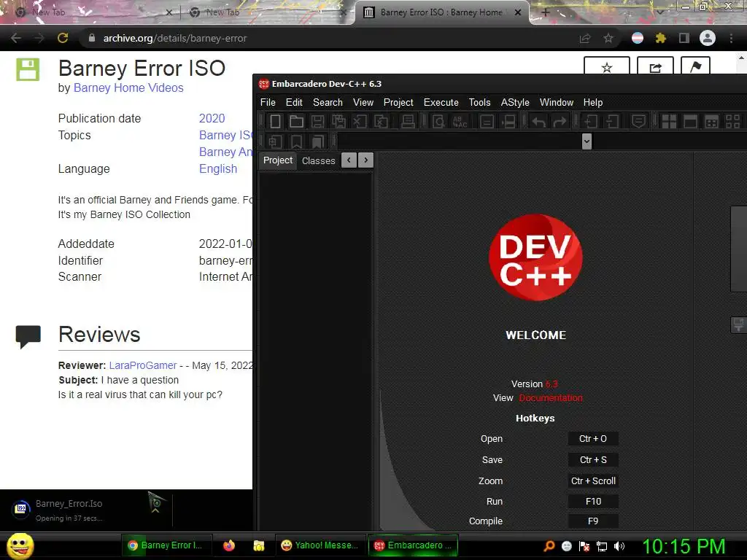This screenshot has height=560, width=747.
Task: Click the Save All toolbar icon
Action: (x=338, y=122)
